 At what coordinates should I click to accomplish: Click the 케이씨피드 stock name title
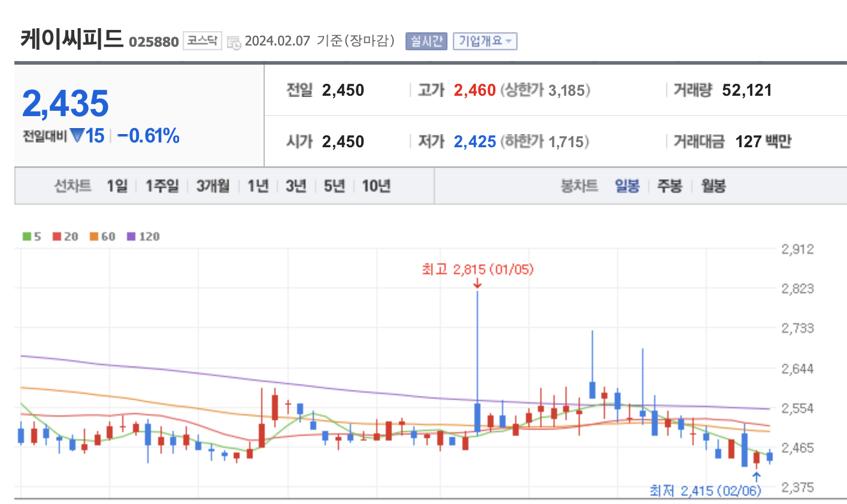[x=72, y=39]
